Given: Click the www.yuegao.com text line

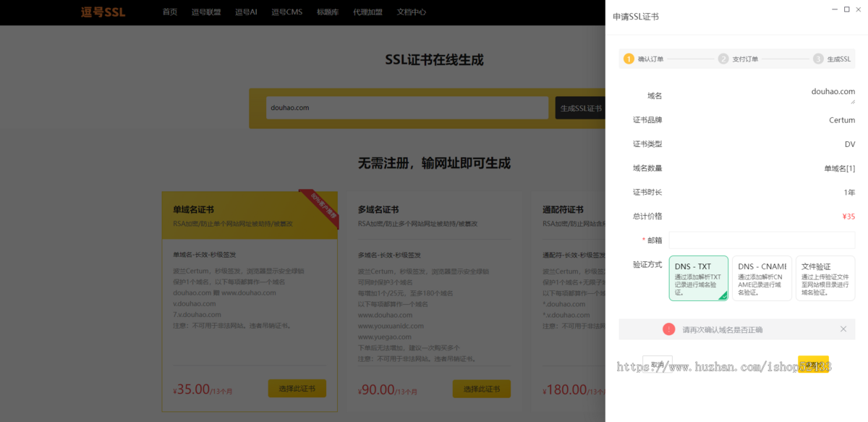Looking at the screenshot, I should pyautogui.click(x=386, y=337).
